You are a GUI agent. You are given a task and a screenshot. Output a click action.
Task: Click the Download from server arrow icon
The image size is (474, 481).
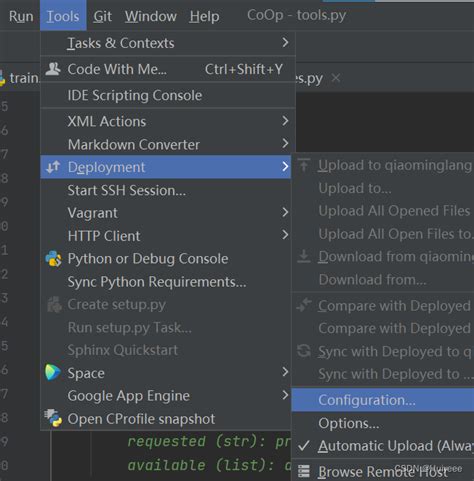304,256
